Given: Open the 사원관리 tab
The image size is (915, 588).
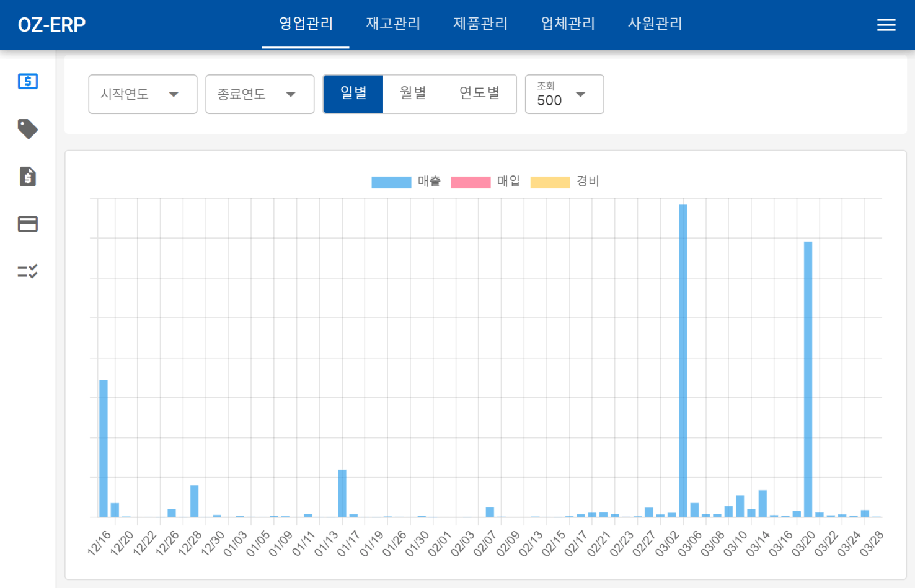Looking at the screenshot, I should point(655,24).
